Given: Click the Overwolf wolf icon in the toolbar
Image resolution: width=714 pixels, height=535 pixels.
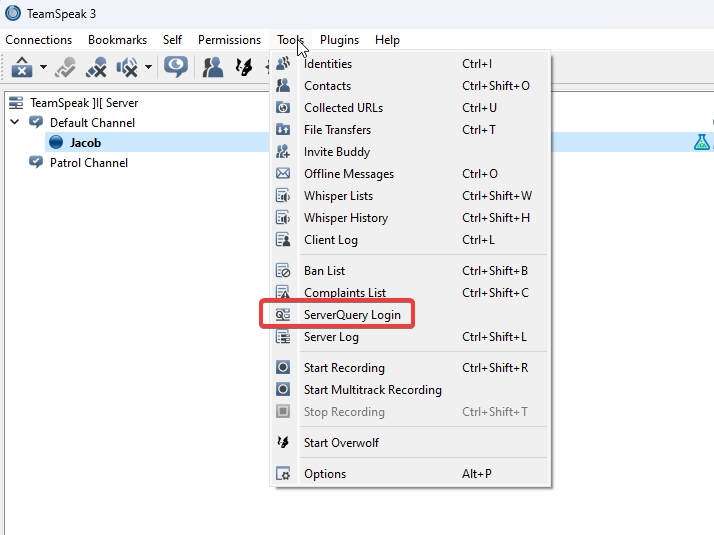Looking at the screenshot, I should click(x=242, y=67).
